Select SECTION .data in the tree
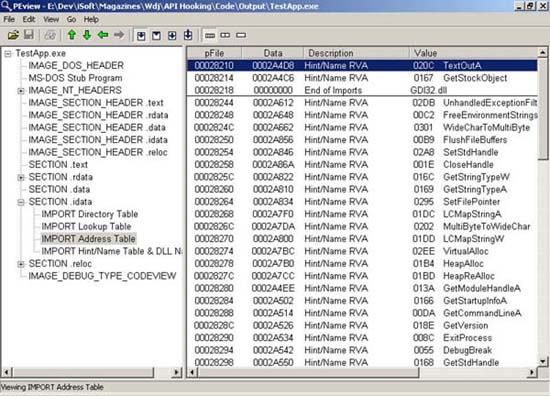The width and height of the screenshot is (550, 396). click(59, 189)
